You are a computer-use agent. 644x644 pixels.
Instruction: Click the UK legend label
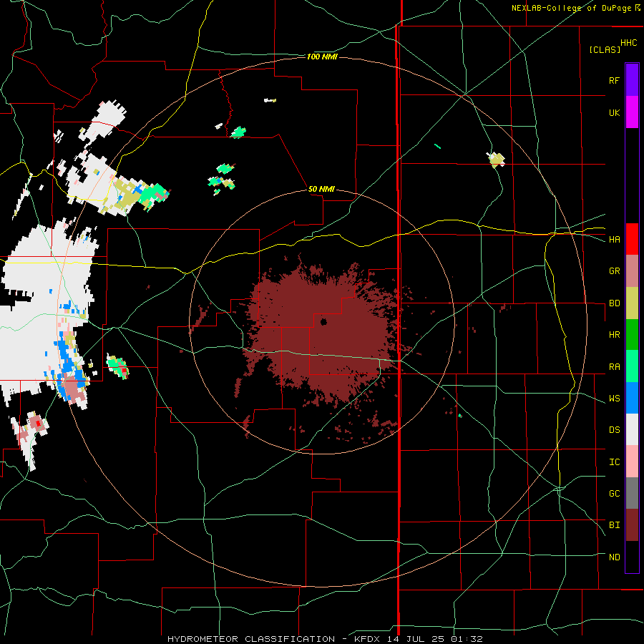coord(614,112)
